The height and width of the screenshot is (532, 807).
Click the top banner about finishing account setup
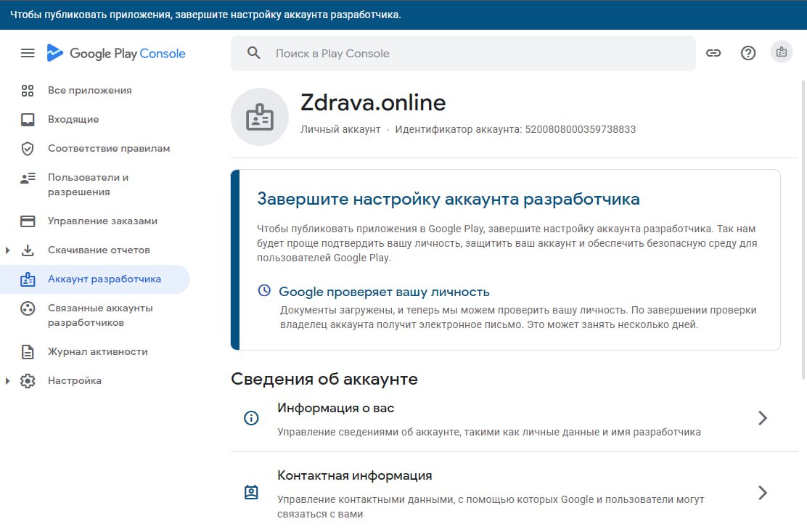point(403,15)
